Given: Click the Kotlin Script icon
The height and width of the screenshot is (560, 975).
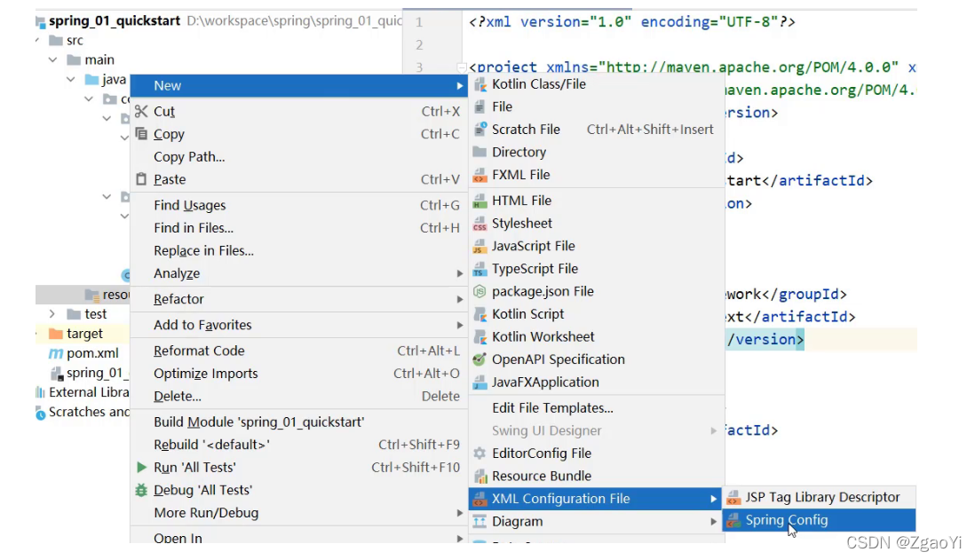Looking at the screenshot, I should tap(480, 314).
